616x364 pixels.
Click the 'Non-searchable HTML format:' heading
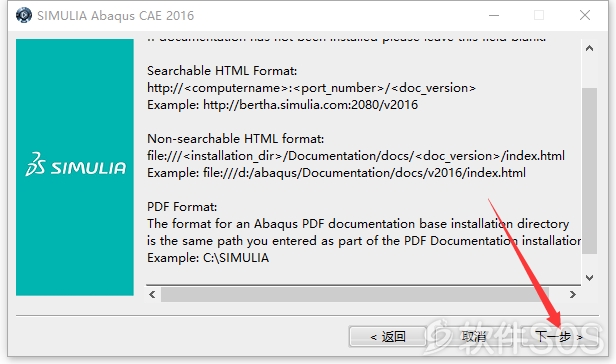[235, 139]
